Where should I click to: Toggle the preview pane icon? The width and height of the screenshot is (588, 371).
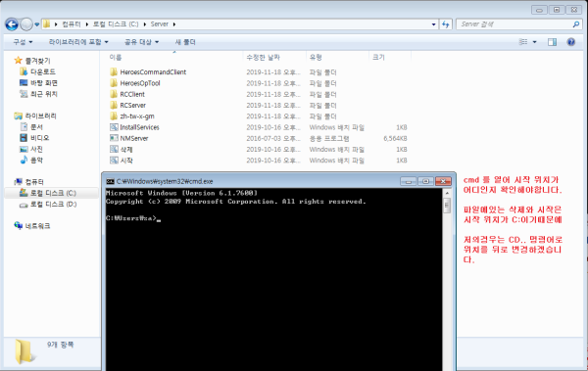[552, 42]
